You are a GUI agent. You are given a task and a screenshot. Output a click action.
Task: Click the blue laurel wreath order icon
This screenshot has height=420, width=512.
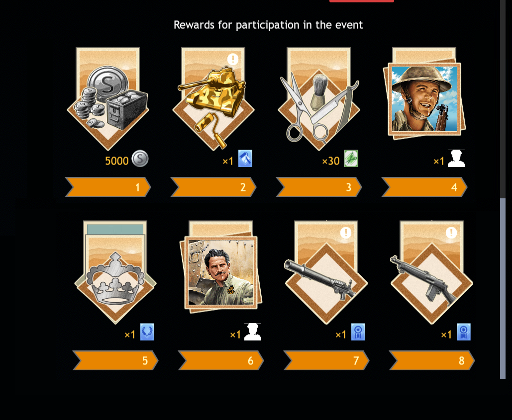coord(147,332)
